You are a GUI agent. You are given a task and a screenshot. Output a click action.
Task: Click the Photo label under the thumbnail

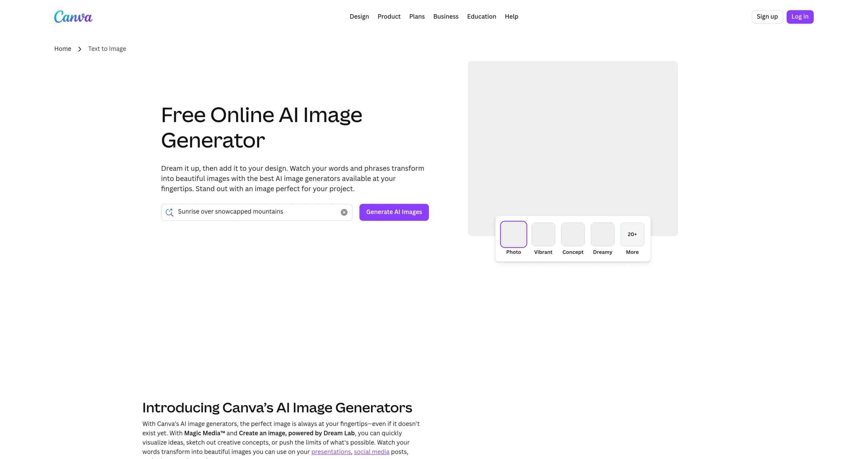pos(513,252)
